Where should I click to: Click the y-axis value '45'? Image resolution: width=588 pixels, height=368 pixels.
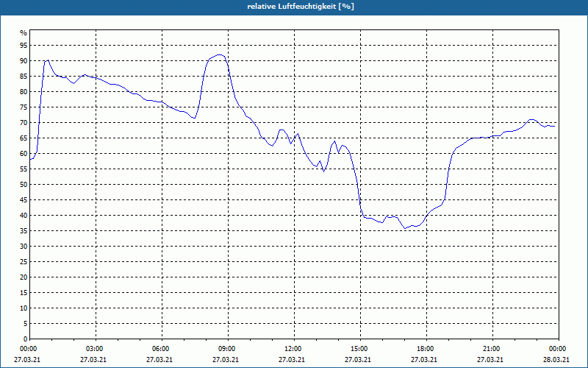pos(24,199)
